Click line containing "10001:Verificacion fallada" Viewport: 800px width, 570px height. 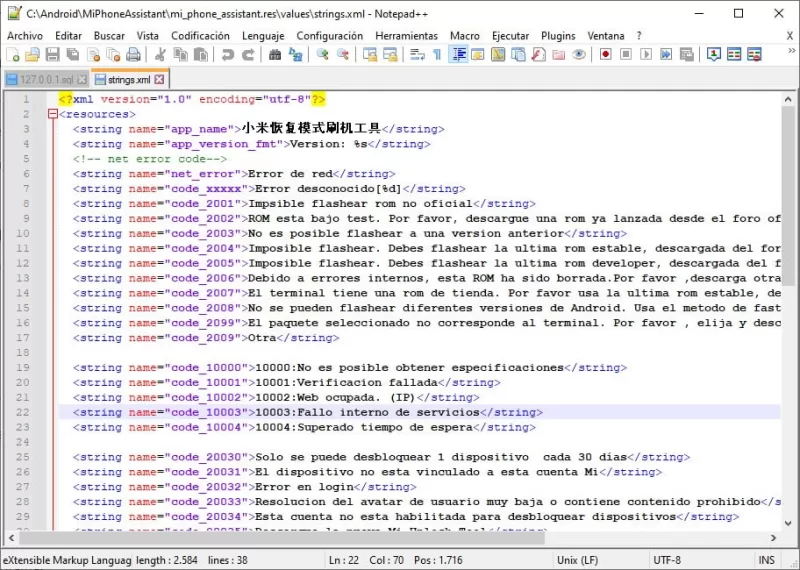tap(419, 383)
